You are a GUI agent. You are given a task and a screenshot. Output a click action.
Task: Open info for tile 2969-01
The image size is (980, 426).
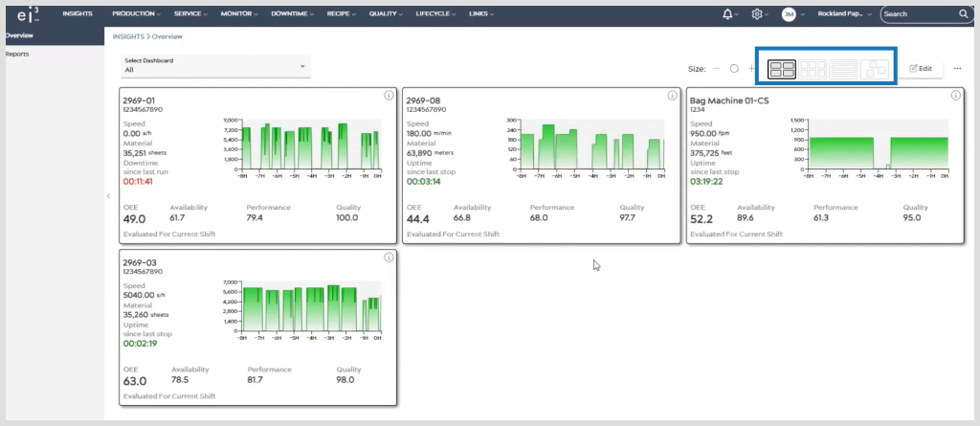pos(389,96)
